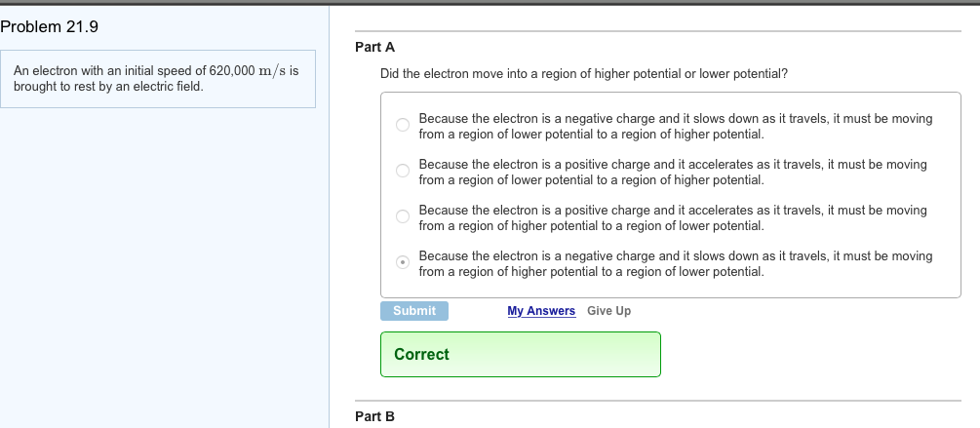Click the Problem 21.9 heading

(x=50, y=26)
